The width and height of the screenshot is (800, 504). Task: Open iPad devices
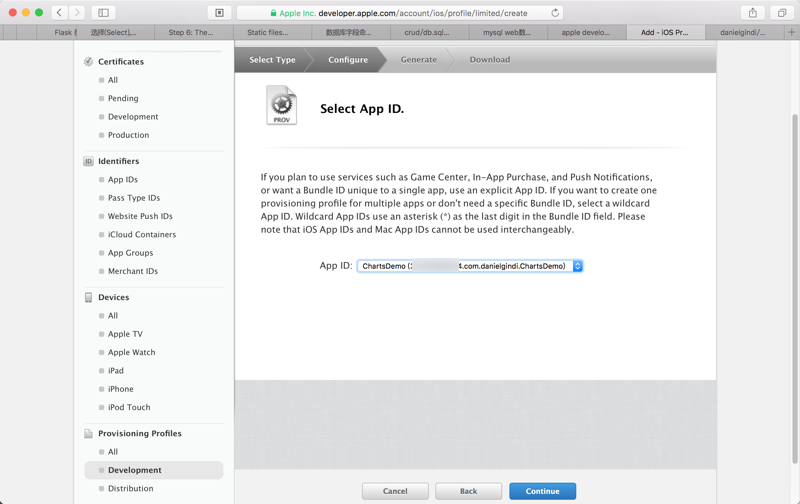(x=116, y=371)
